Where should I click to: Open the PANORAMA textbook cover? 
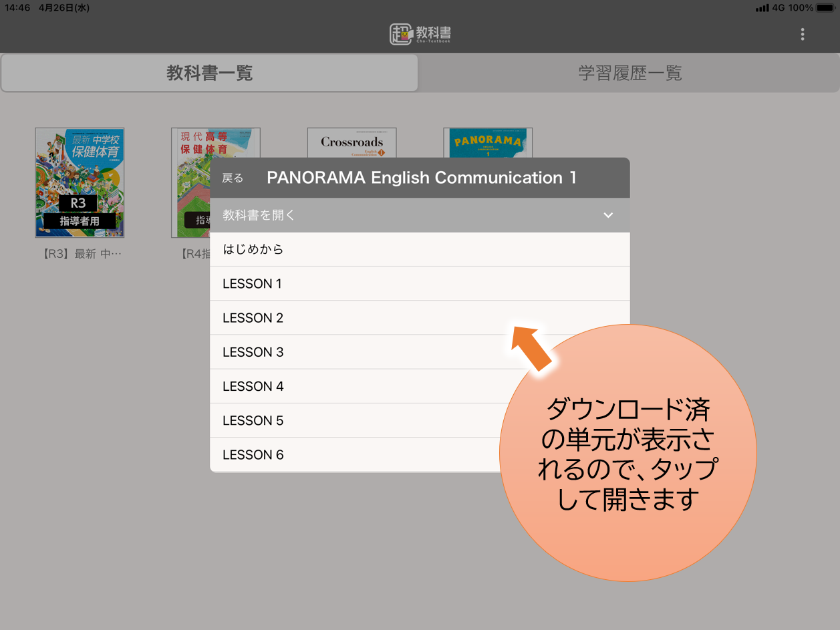[x=488, y=142]
